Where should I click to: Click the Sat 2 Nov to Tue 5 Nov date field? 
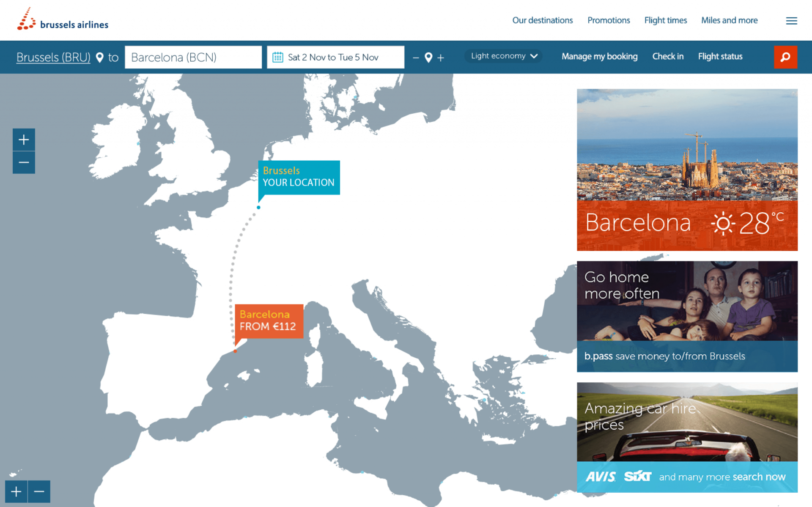(335, 57)
